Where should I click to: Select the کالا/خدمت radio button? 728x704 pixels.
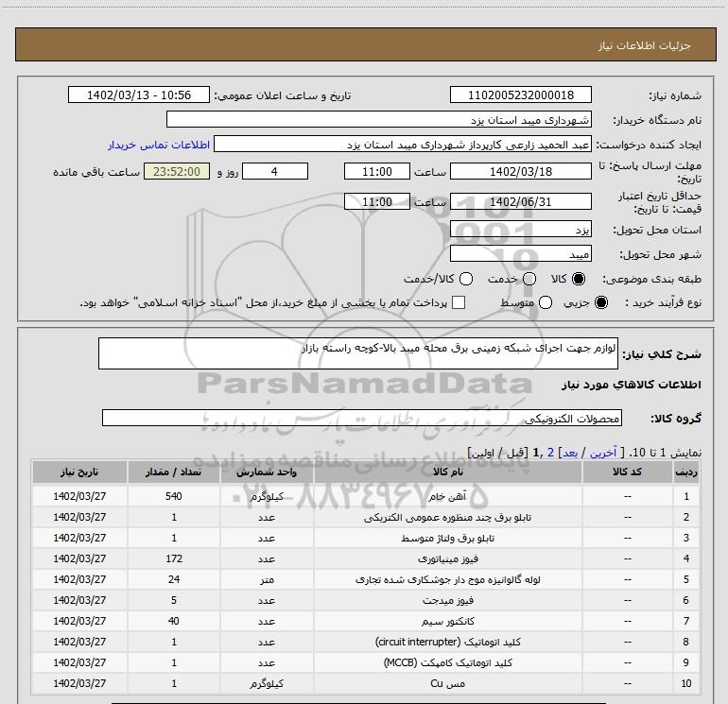466,279
